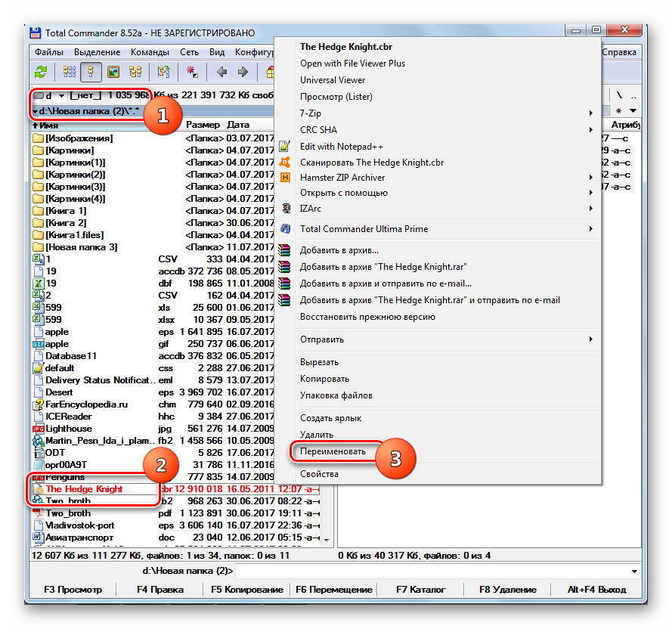Click the GIF icon of apple gif file
The height and width of the screenshot is (629, 672).
(38, 344)
